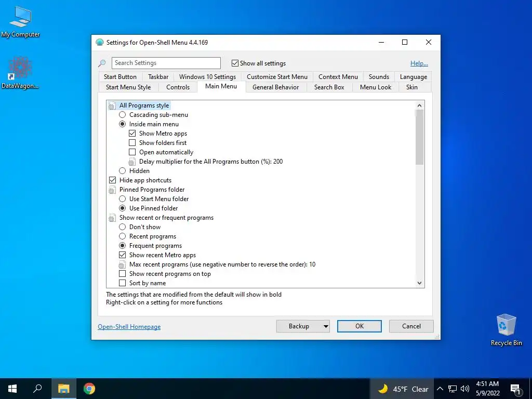
Task: Click the gear icon beside Pinned Programs folder
Action: [x=112, y=190]
